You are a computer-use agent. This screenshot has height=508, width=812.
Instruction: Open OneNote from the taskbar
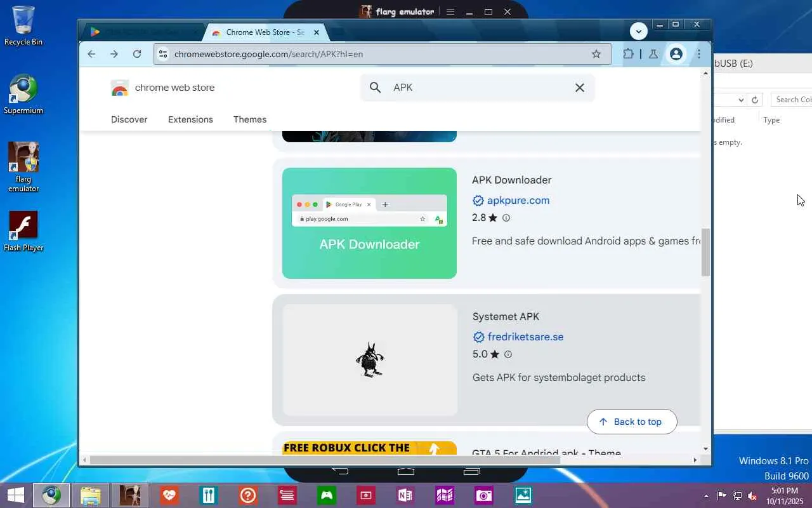coord(405,495)
